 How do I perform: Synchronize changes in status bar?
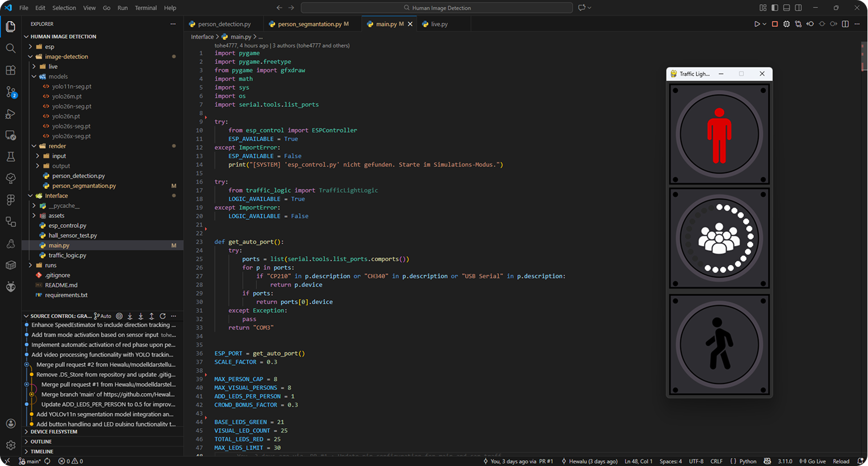click(x=48, y=461)
